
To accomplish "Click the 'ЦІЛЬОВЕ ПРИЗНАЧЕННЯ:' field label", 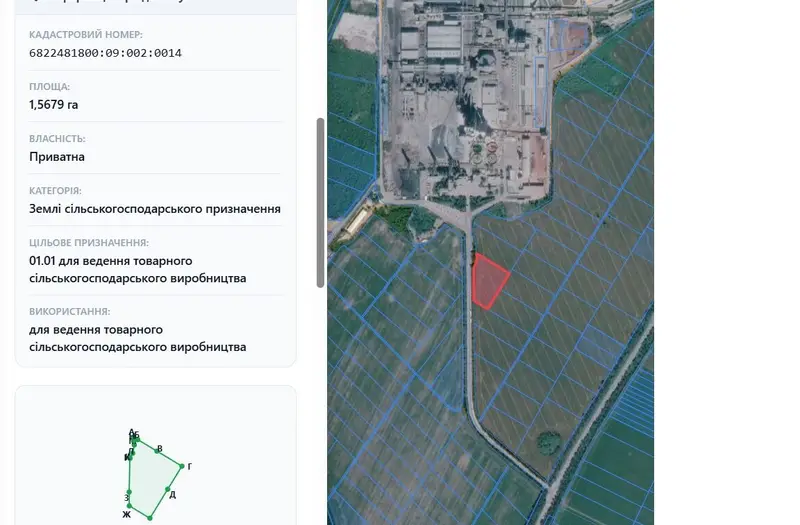I will coord(89,243).
